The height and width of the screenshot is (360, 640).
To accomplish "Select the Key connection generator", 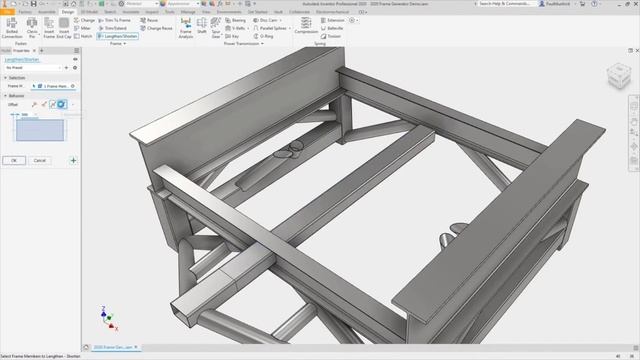I will [232, 36].
